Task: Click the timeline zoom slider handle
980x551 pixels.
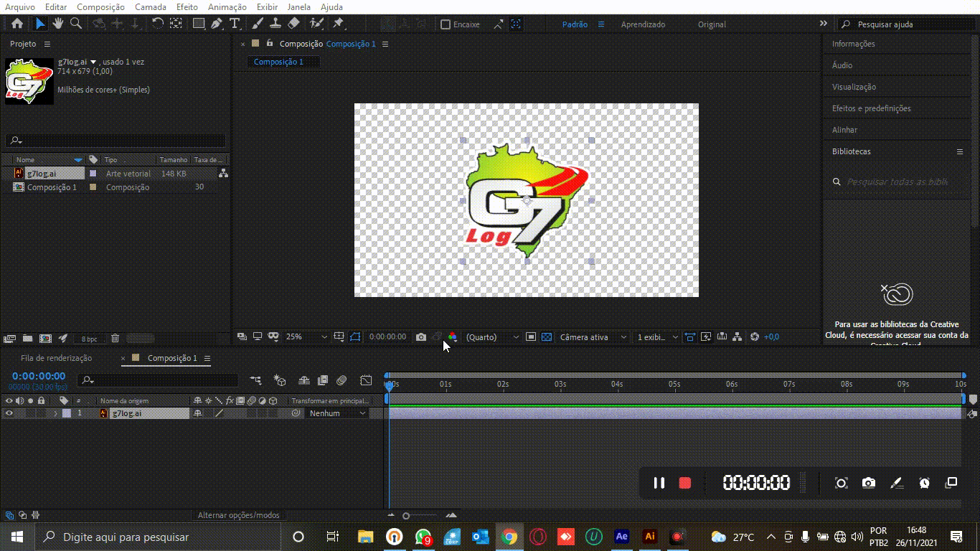Action: click(406, 516)
